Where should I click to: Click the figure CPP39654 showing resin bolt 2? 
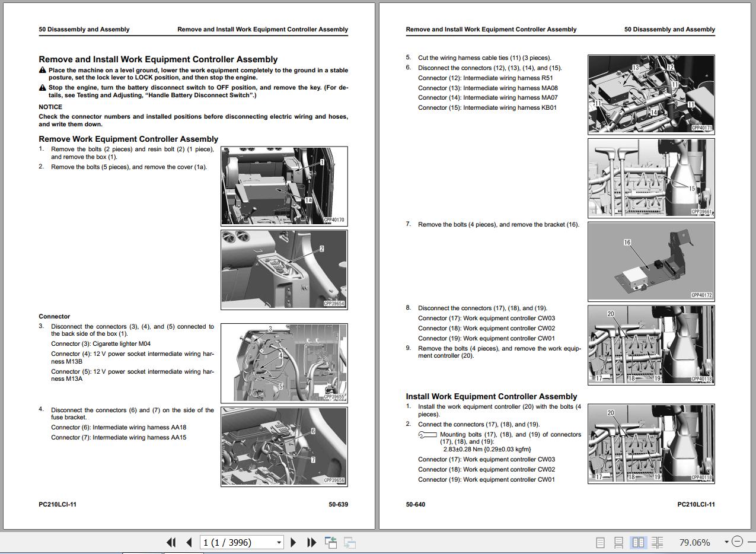coord(284,269)
